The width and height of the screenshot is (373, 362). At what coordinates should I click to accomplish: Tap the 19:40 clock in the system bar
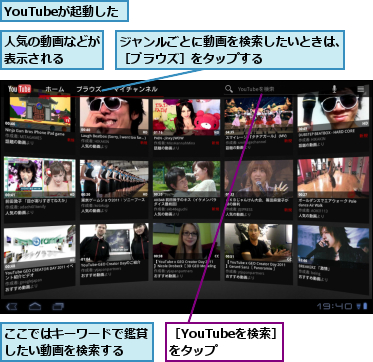click(334, 306)
